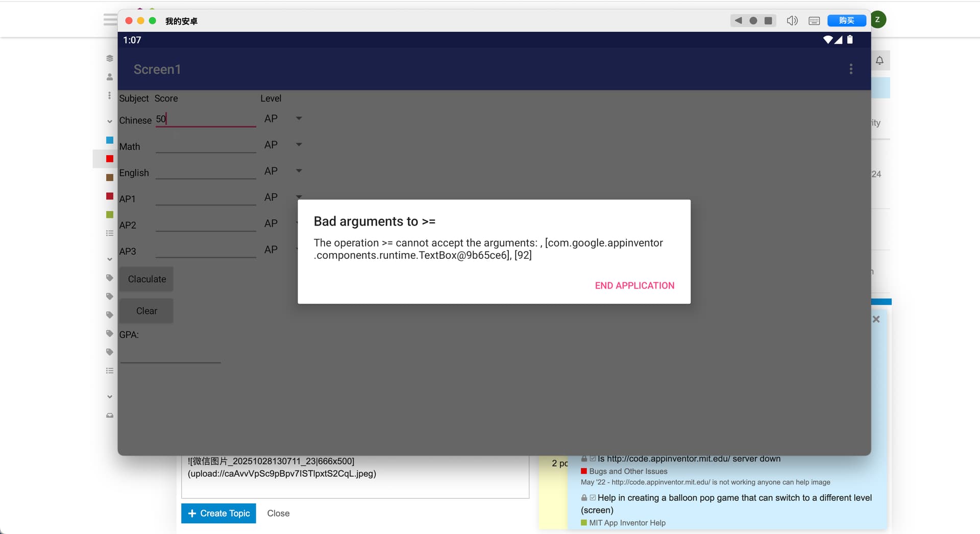This screenshot has height=534, width=980.
Task: Open the forum notification bell
Action: tap(879, 60)
